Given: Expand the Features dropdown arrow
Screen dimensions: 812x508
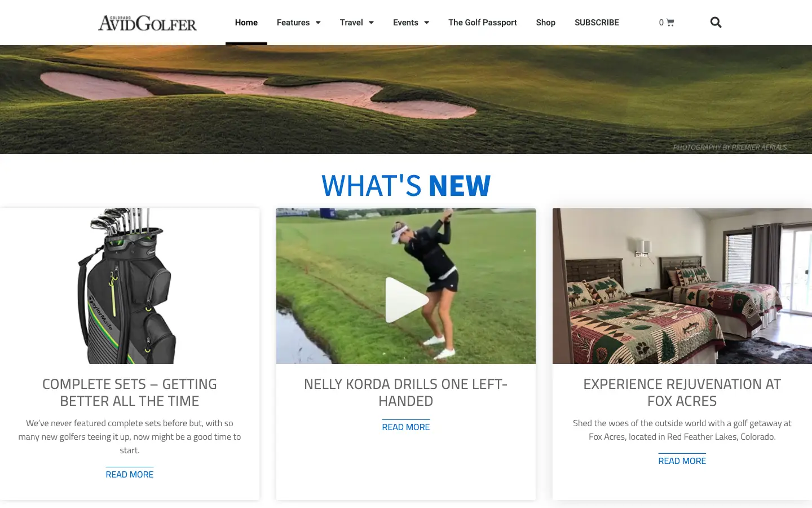Looking at the screenshot, I should tap(318, 23).
